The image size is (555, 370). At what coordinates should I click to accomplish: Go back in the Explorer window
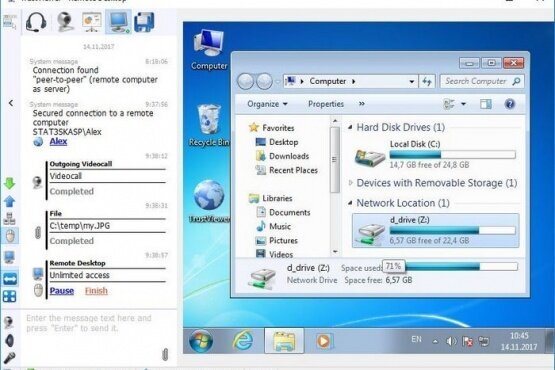pos(246,82)
